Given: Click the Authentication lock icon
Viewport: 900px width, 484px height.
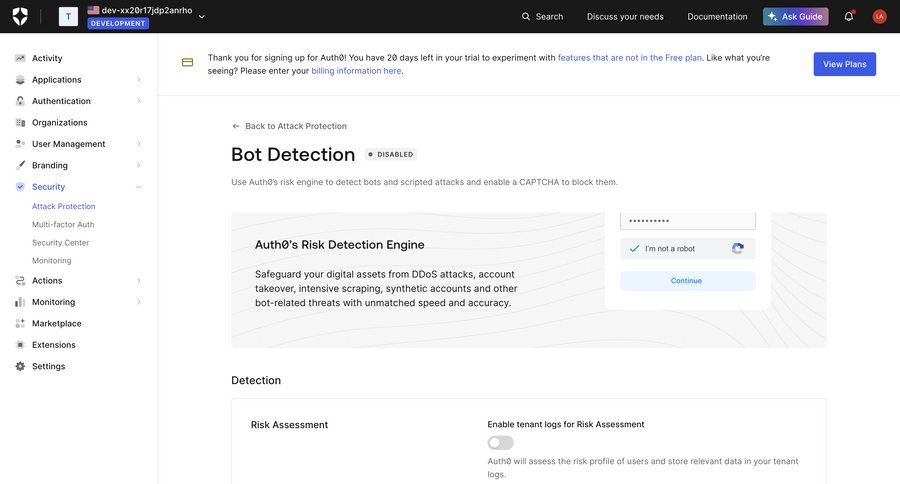Looking at the screenshot, I should (x=20, y=101).
